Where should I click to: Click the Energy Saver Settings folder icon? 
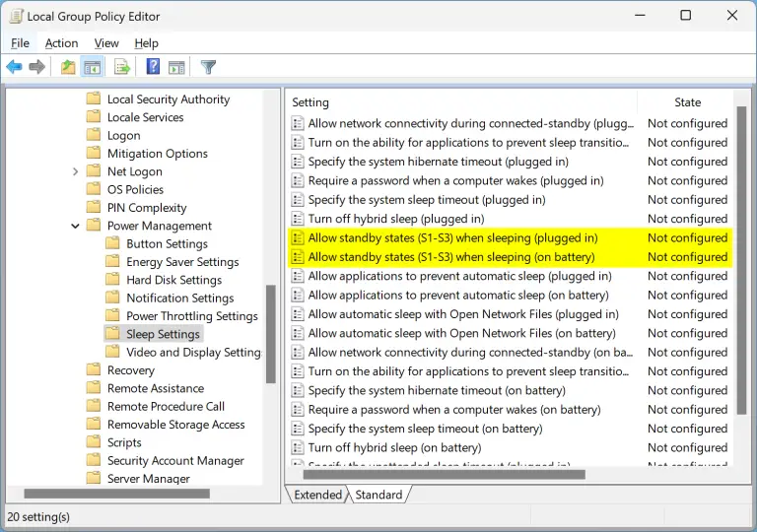pos(112,262)
